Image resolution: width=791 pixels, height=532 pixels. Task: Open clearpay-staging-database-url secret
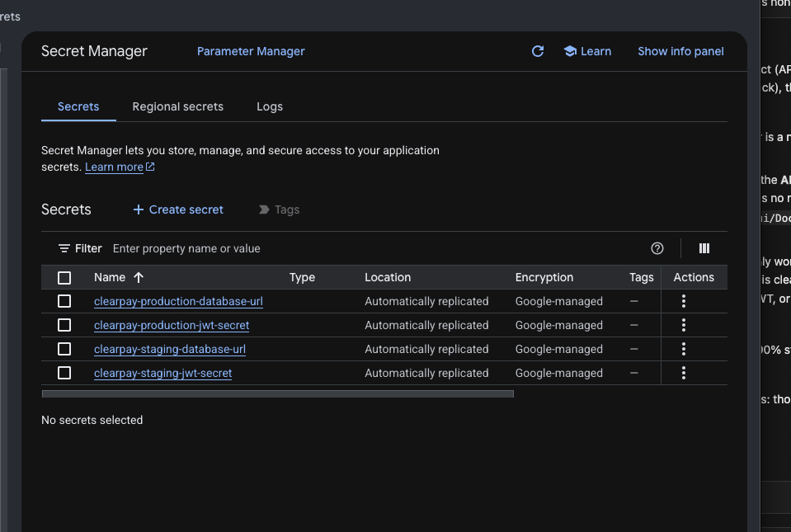(170, 349)
